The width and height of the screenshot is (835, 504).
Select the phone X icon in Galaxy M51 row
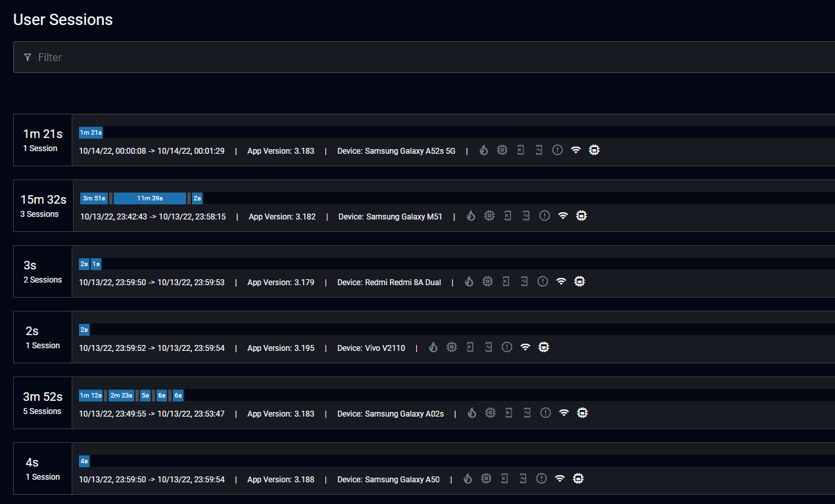[x=508, y=216]
